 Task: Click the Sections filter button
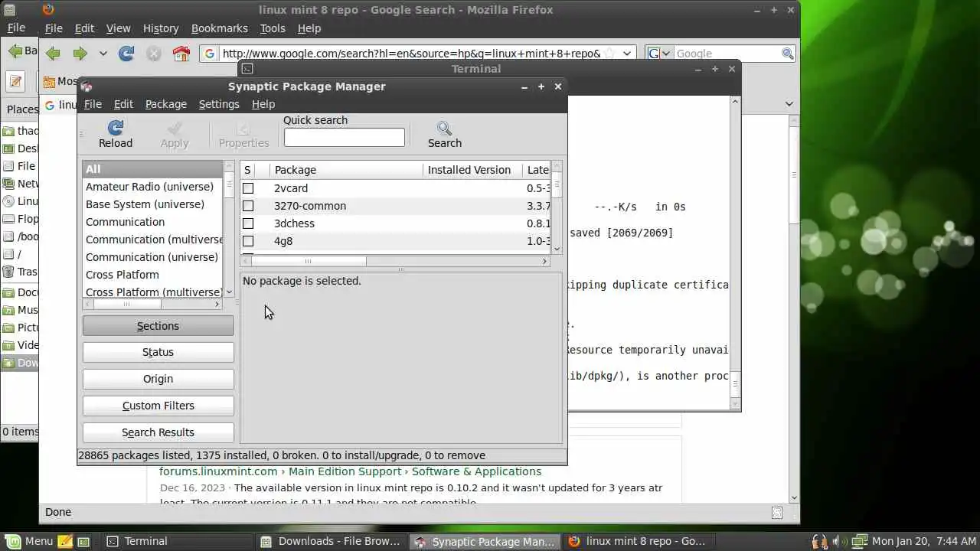158,326
